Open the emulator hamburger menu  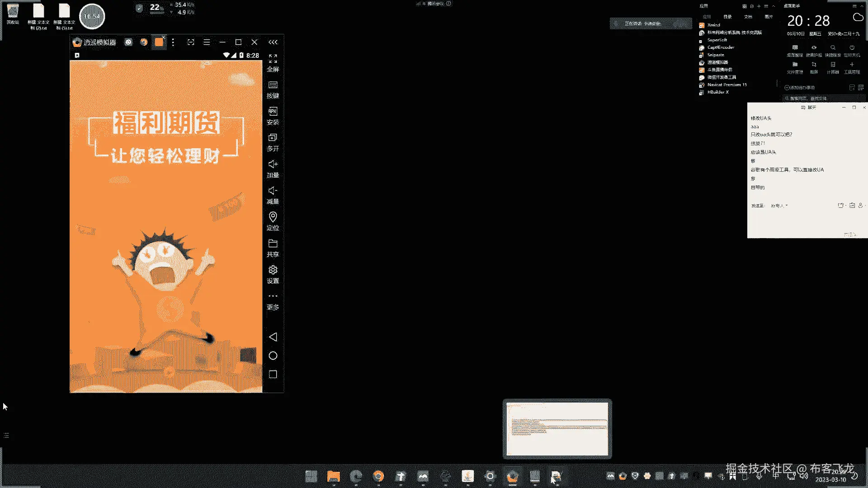pos(207,42)
